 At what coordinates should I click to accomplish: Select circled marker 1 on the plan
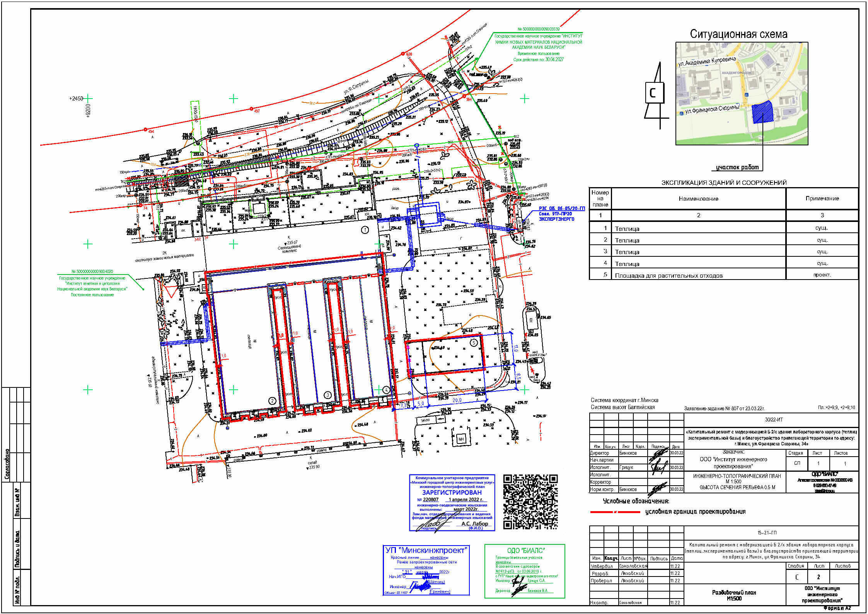[365, 230]
